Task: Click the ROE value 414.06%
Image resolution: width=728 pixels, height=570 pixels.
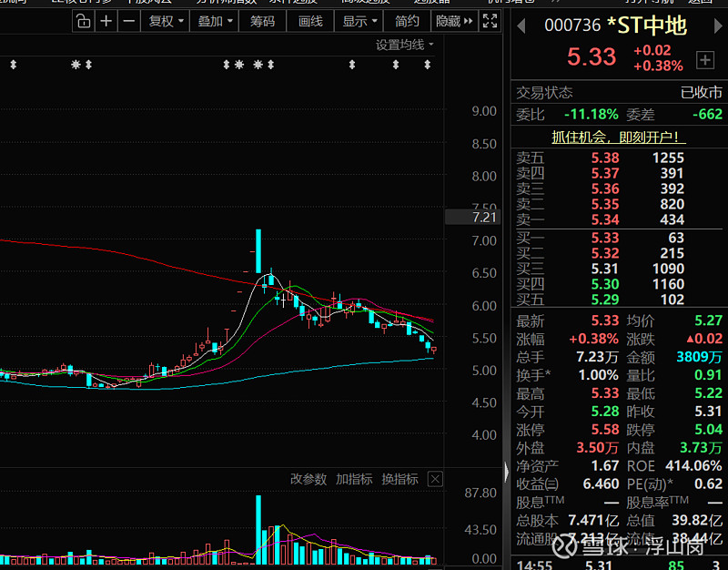Action: [693, 465]
